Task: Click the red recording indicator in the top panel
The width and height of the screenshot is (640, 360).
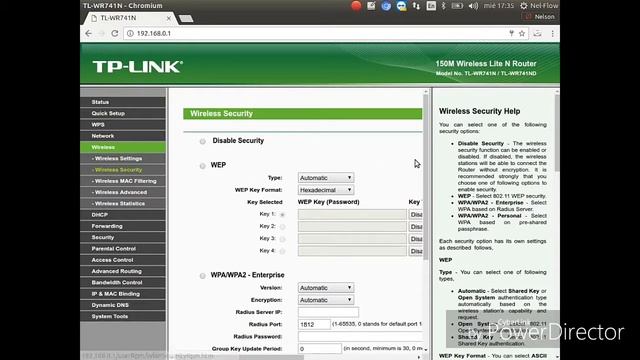Action: [356, 6]
